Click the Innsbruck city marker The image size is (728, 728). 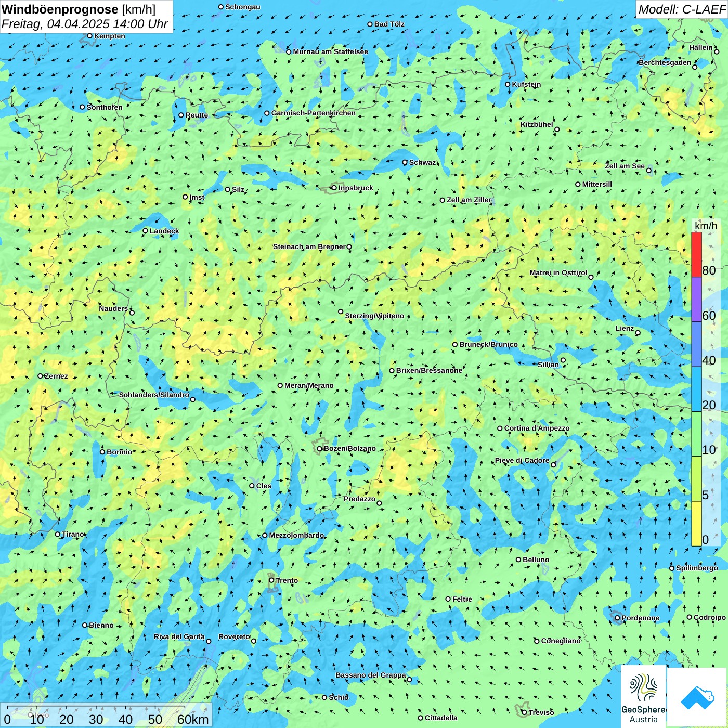(x=334, y=188)
